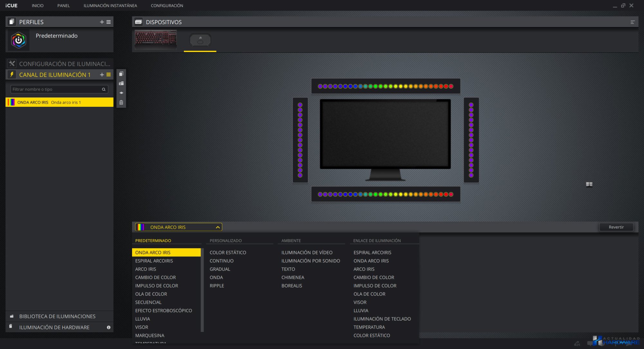Open the Iluminación Instantánea menu

[x=110, y=5]
